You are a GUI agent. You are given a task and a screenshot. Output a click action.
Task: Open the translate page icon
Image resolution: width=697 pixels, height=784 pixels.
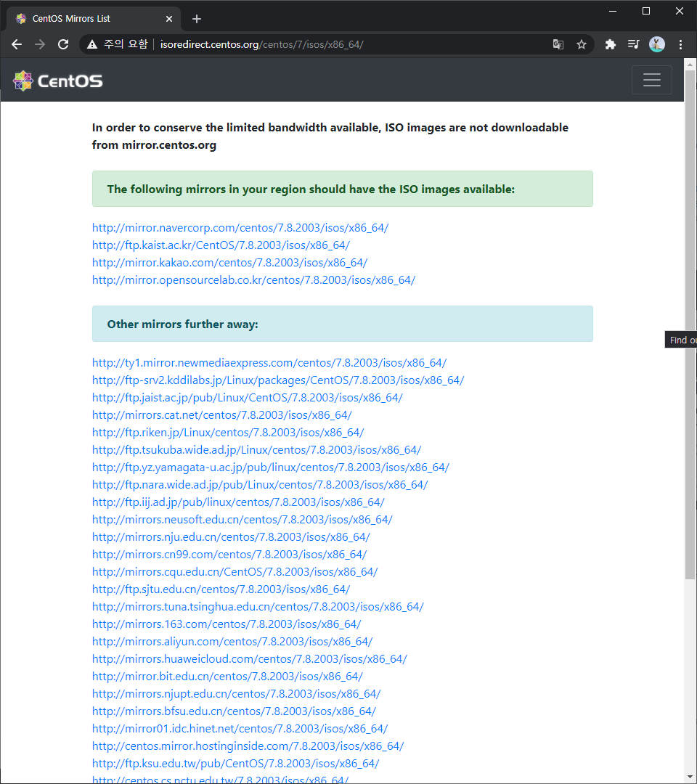tap(558, 44)
